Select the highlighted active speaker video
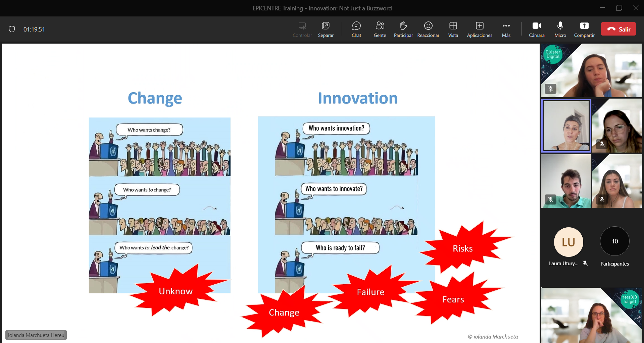Screen dimensions: 644x343 click(x=566, y=126)
